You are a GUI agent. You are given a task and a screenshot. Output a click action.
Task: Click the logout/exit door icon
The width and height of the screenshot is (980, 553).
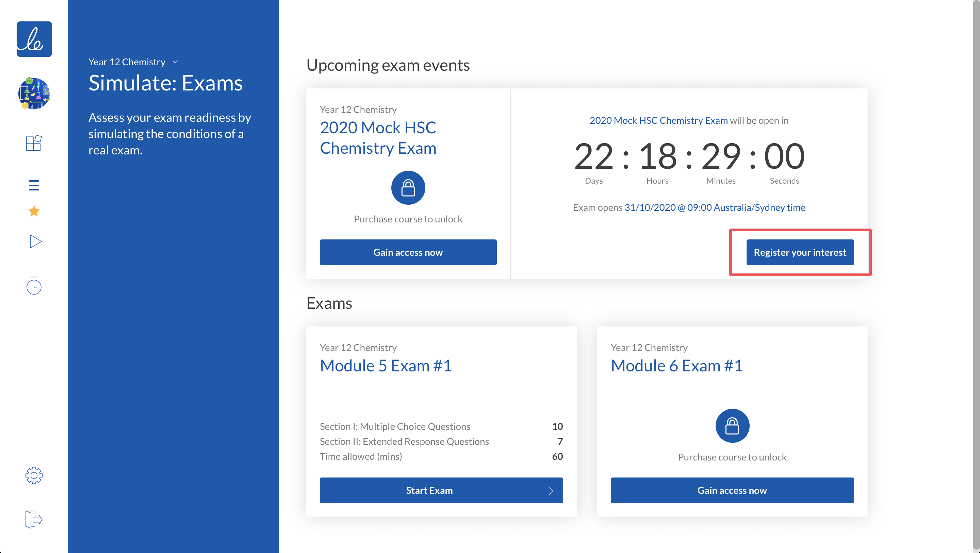click(34, 519)
